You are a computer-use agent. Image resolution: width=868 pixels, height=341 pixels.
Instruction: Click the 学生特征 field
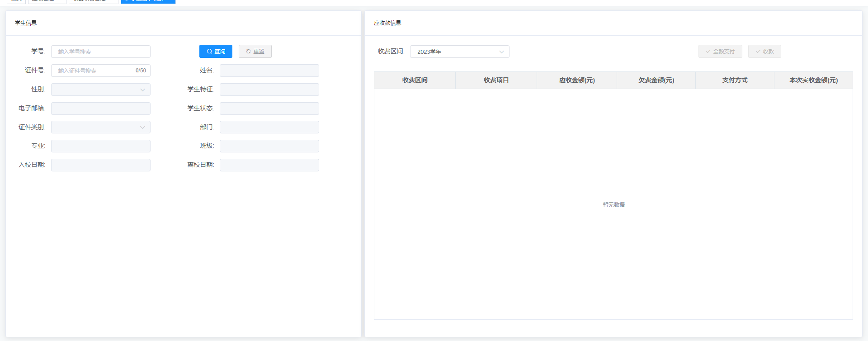[269, 90]
